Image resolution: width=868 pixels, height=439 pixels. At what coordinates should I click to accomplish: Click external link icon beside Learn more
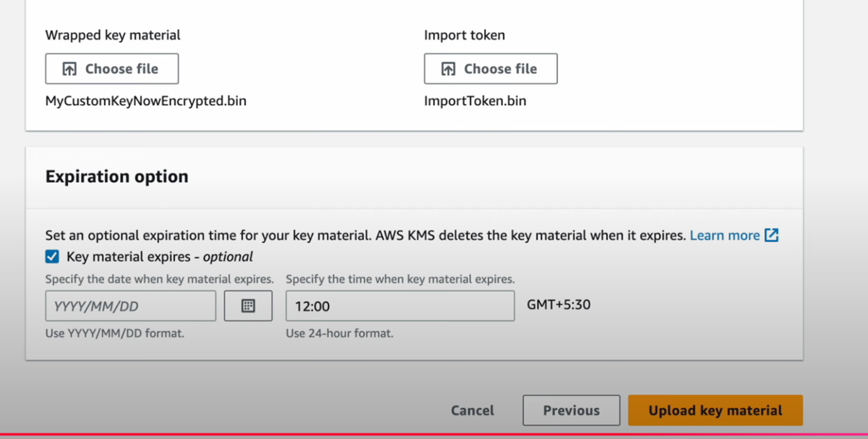[772, 235]
